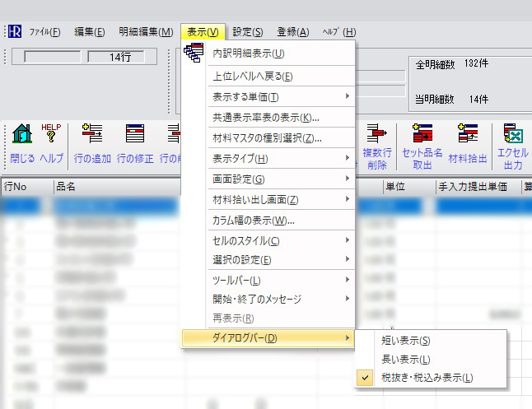532x409 pixels.
Task: Select 長い表示 dialog bar option
Action: click(x=406, y=359)
